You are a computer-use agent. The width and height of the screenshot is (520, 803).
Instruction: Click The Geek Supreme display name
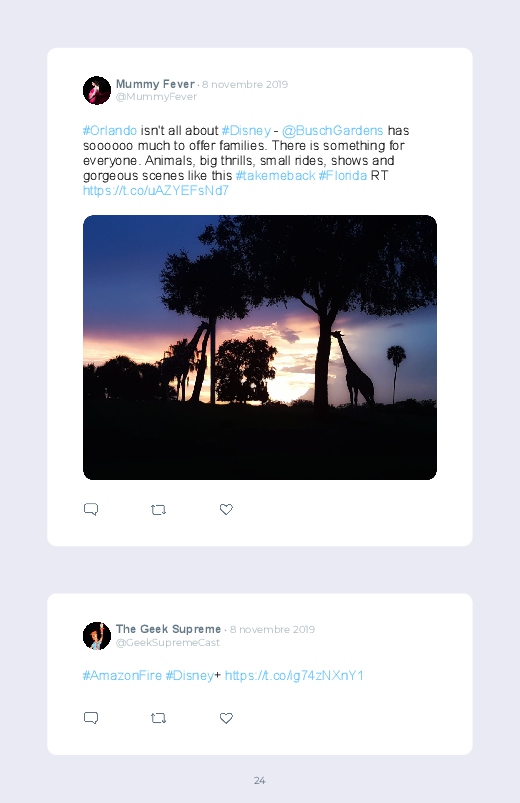coord(168,629)
